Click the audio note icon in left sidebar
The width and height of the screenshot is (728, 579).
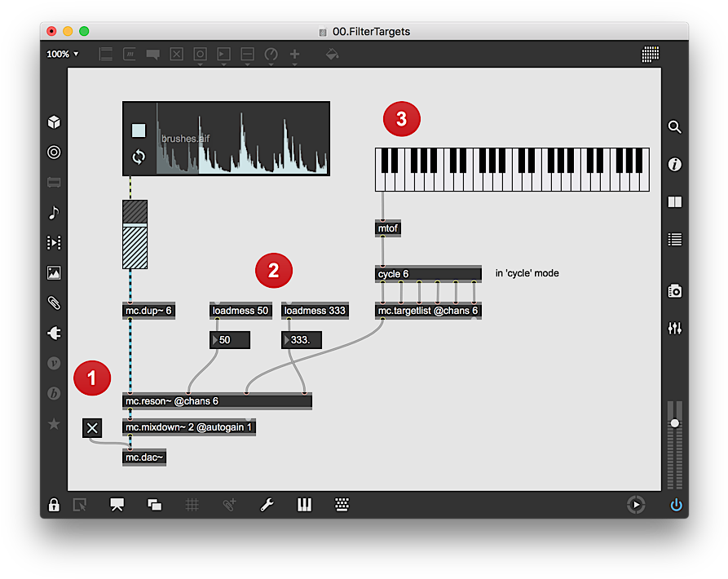pos(54,212)
